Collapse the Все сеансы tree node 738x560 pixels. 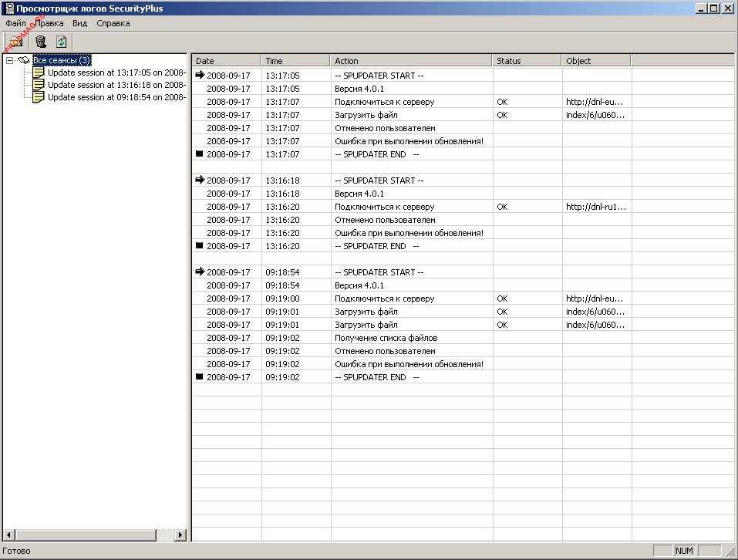click(x=9, y=60)
